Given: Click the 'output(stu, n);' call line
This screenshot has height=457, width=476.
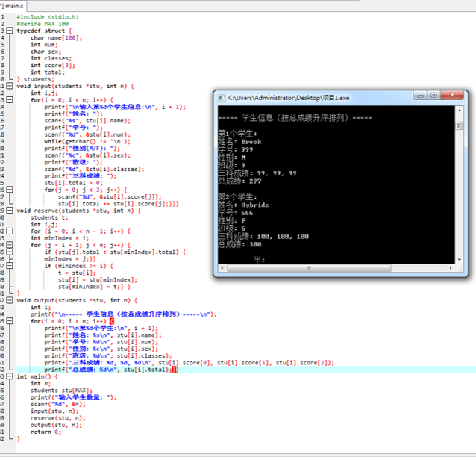Looking at the screenshot, I should [x=56, y=425].
